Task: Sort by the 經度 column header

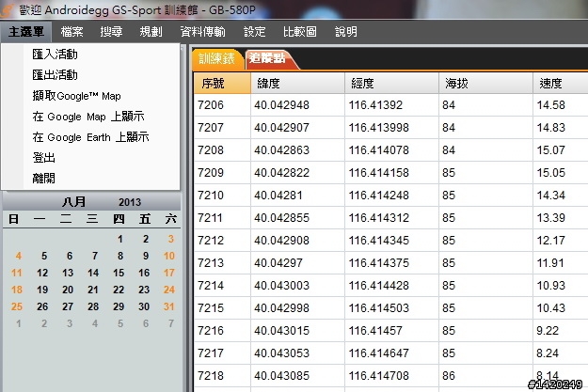Action: 392,84
